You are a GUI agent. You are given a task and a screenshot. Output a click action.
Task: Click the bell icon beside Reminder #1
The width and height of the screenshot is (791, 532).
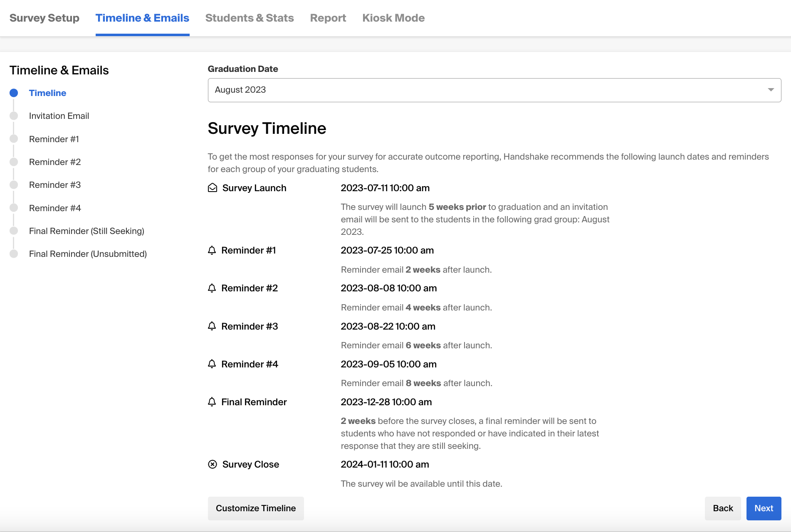212,250
